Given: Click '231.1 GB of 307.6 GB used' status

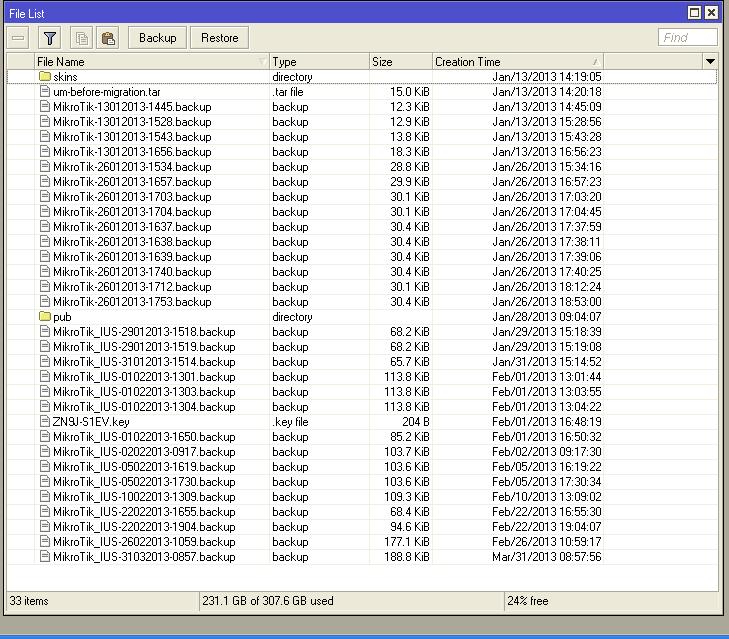Looking at the screenshot, I should point(268,600).
